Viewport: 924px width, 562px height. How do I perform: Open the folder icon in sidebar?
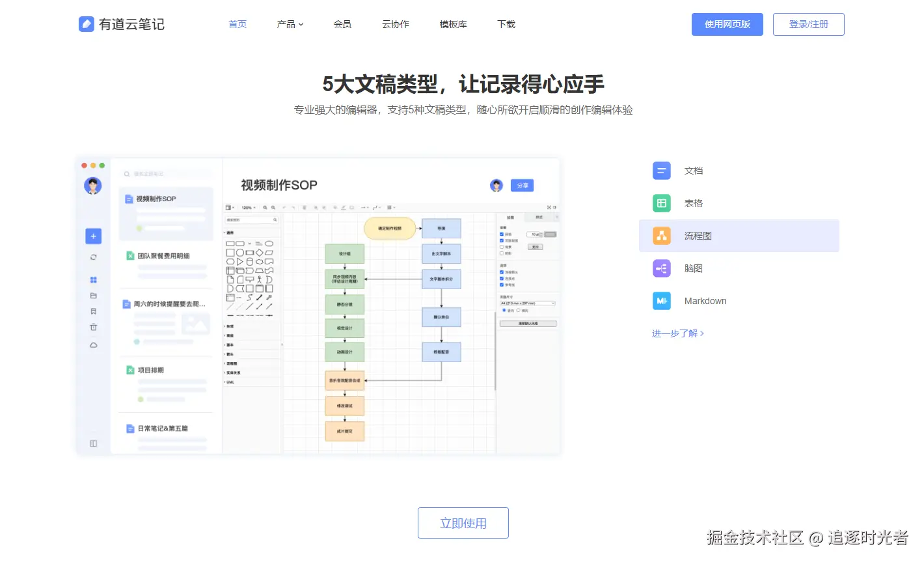click(93, 296)
